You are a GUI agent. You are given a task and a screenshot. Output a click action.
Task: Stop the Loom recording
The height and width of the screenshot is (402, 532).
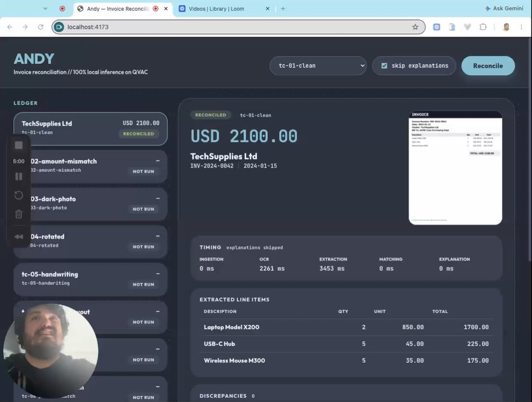coord(18,145)
